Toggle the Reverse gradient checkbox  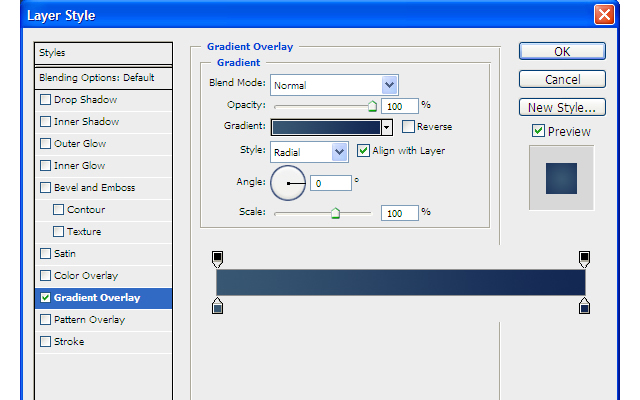408,127
